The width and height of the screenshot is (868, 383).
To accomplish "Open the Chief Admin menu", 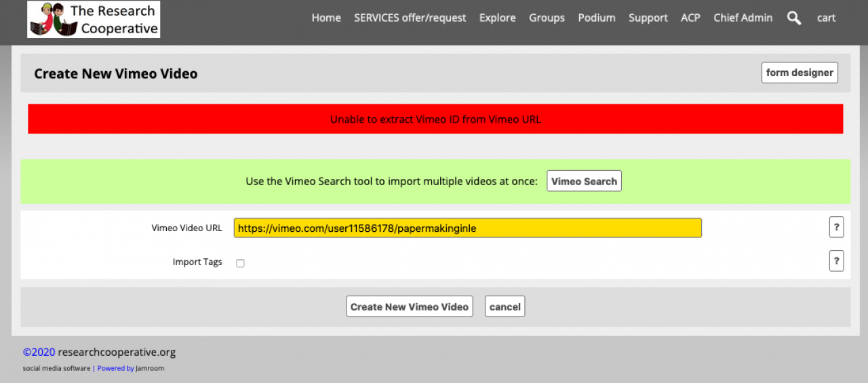I will tap(743, 18).
